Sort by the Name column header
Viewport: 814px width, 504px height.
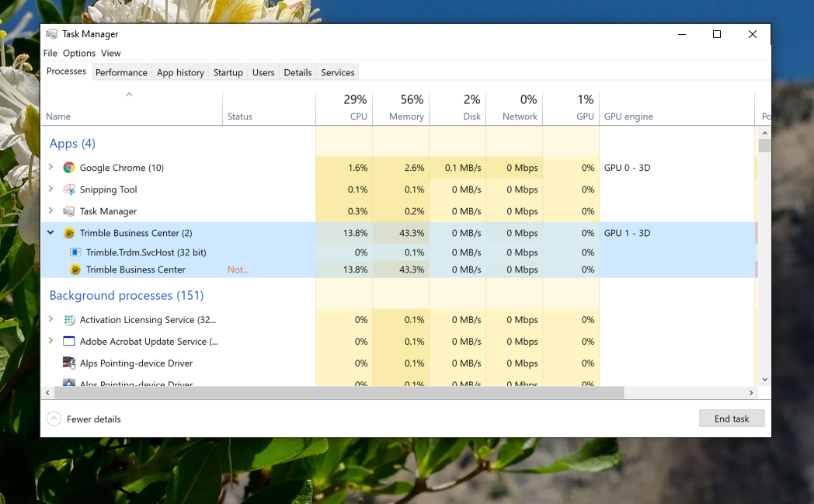point(132,109)
